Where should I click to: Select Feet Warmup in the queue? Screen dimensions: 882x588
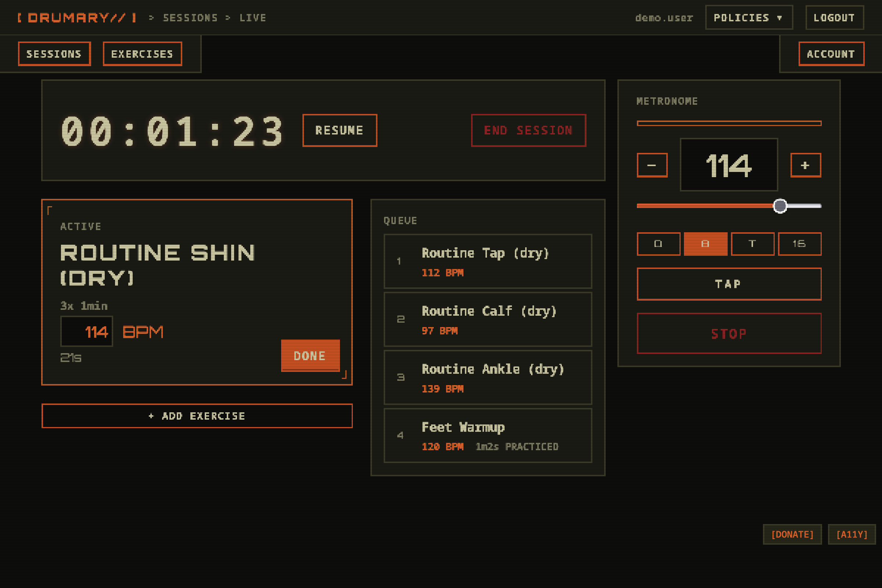pyautogui.click(x=488, y=436)
